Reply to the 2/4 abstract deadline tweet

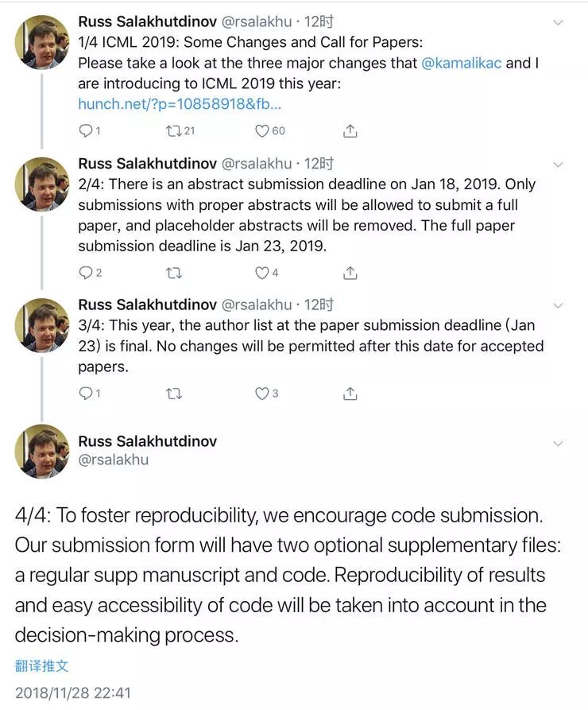(x=86, y=273)
